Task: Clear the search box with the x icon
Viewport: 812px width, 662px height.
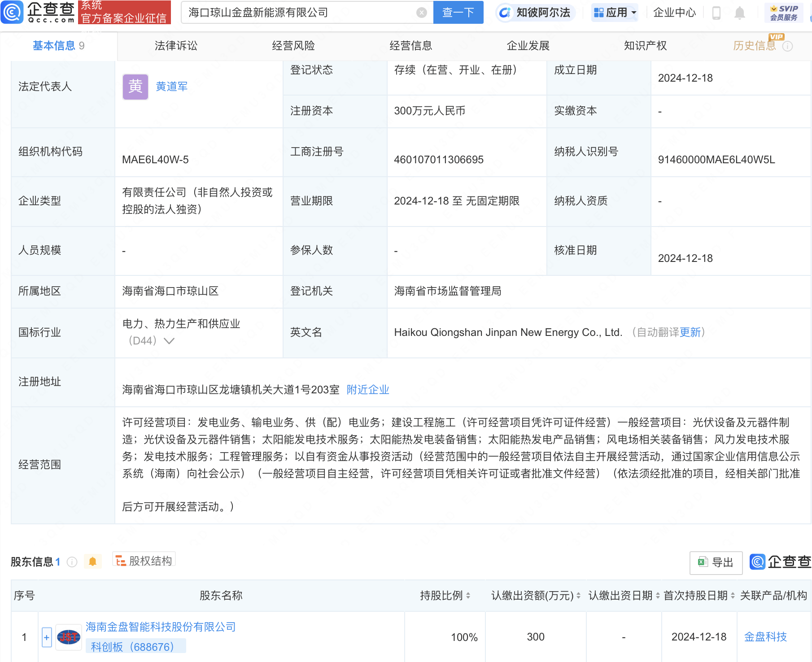Action: pyautogui.click(x=420, y=12)
